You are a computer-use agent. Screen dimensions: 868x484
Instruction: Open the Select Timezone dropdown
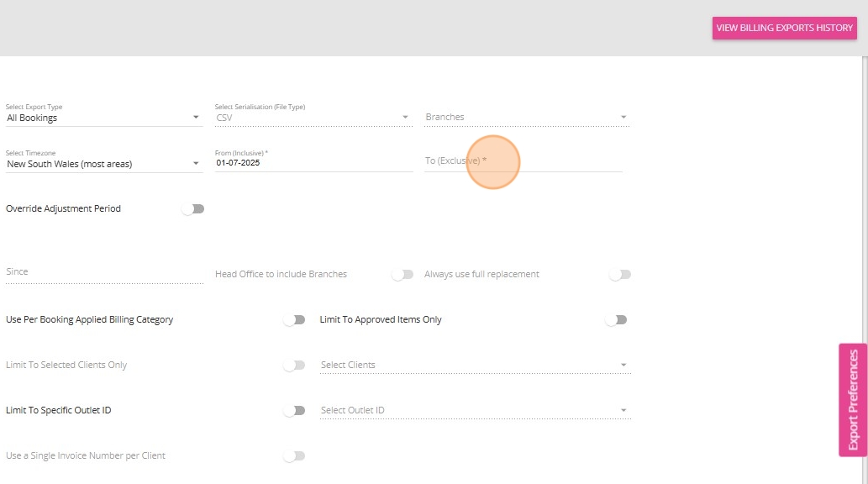(x=104, y=164)
